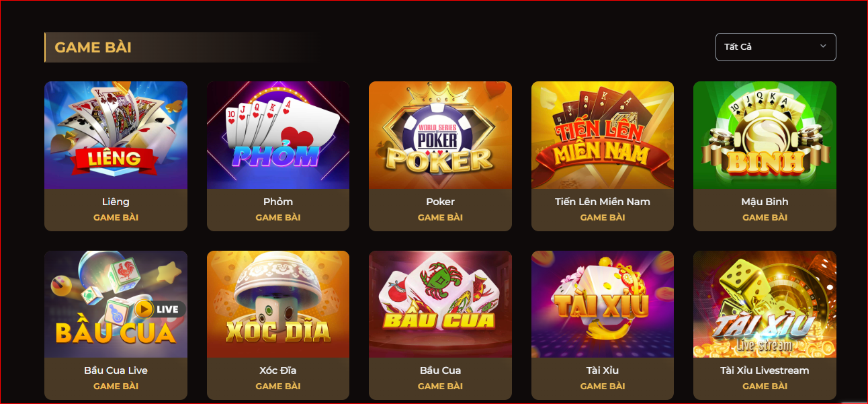This screenshot has height=404, width=868.
Task: Open the green Binh game image
Action: 765,135
